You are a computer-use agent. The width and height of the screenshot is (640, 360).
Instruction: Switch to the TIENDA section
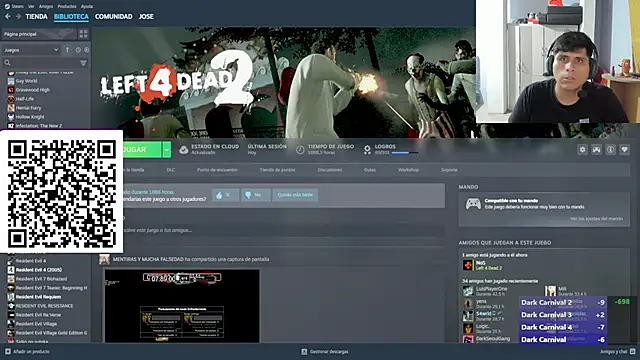pyautogui.click(x=36, y=16)
